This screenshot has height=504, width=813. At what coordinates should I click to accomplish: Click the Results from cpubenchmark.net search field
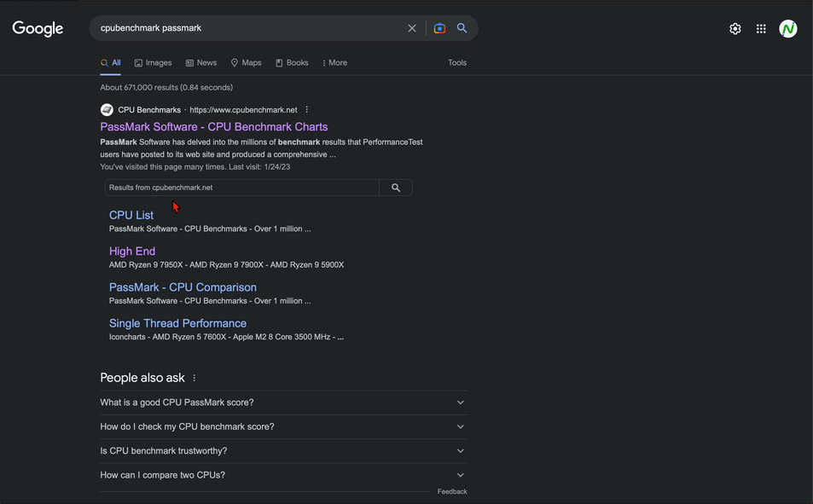[241, 188]
